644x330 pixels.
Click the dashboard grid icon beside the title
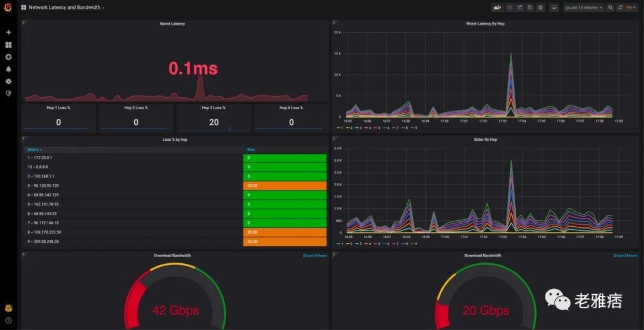click(x=23, y=7)
